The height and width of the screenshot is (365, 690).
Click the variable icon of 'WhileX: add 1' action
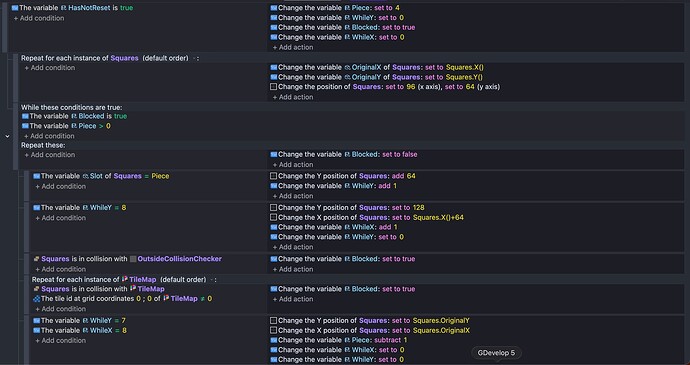(274, 227)
